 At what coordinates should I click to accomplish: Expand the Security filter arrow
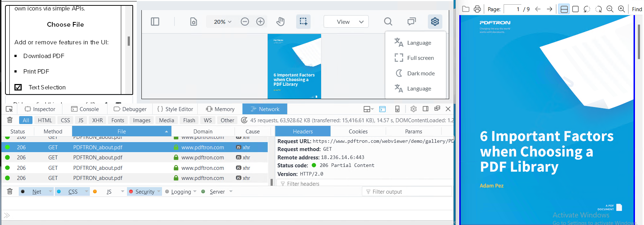tap(159, 191)
